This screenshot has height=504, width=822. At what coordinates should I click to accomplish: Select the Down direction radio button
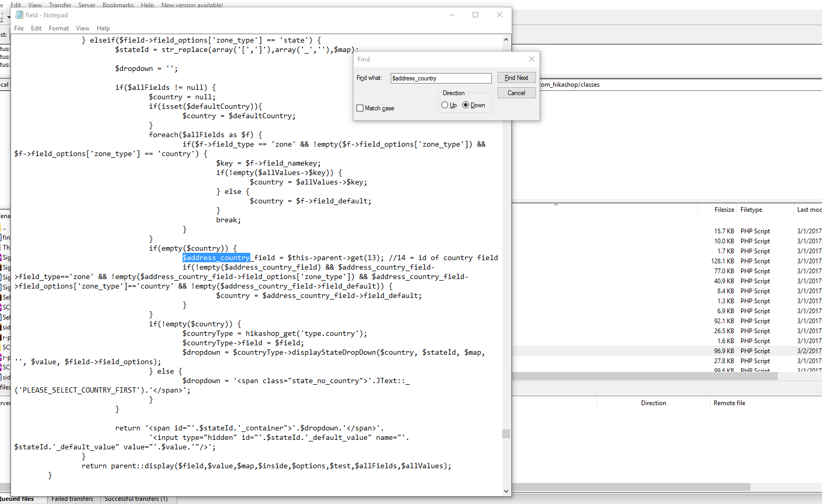(x=466, y=105)
